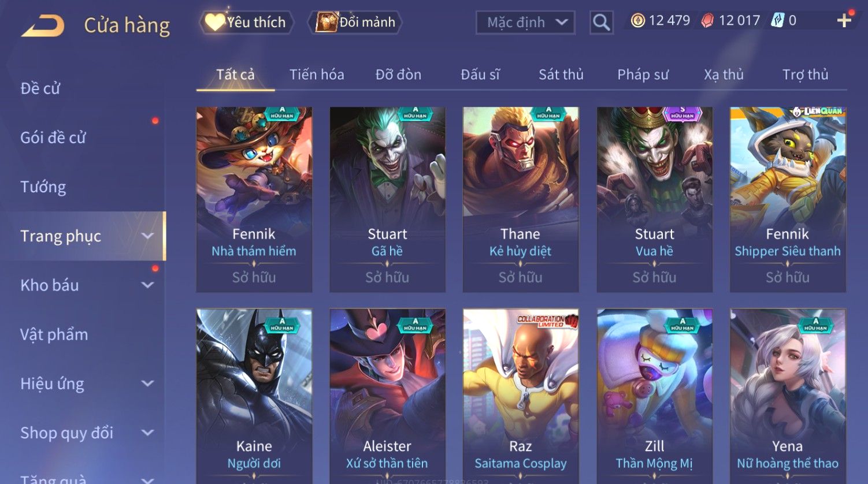Expand the Kho báu sidebar section
The width and height of the screenshot is (868, 484).
point(148,285)
